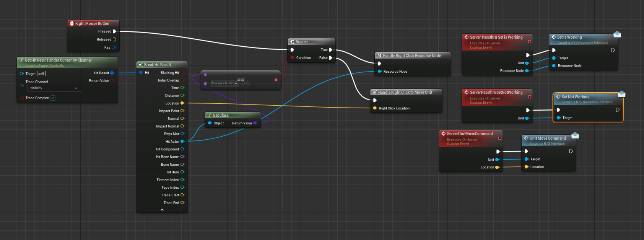Click the Hit input pin on Break Hit Result

click(141, 73)
